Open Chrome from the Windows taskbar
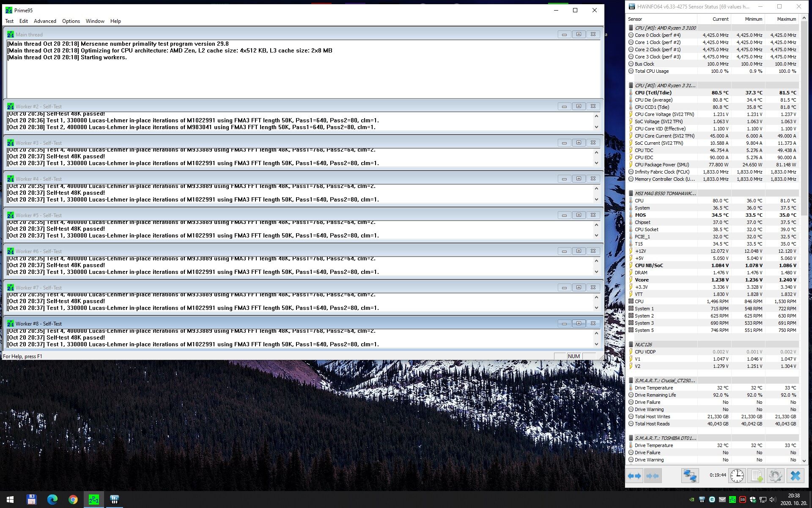This screenshot has height=508, width=812. pos(73,500)
